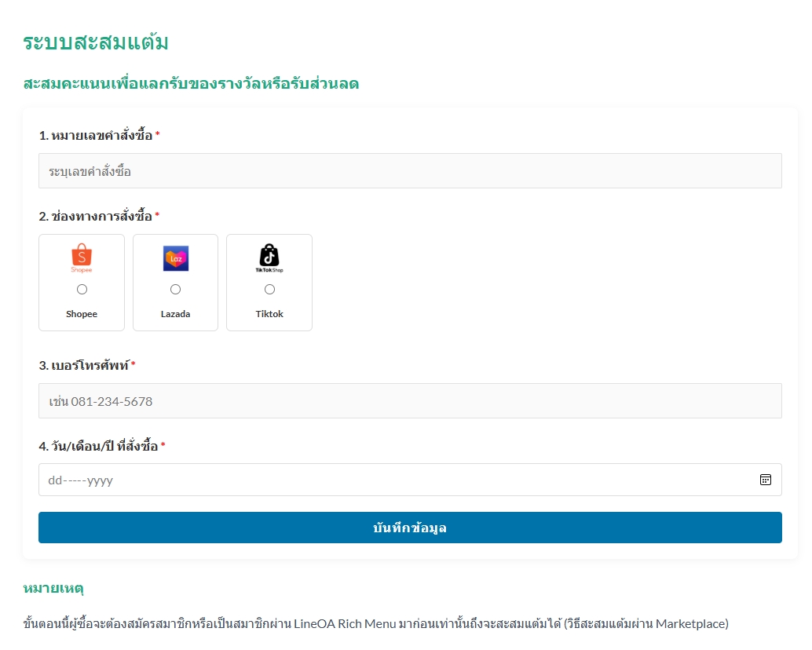Click the "2. ช่องทางการสั่งซื้อ" field label
Image resolution: width=812 pixels, height=650 pixels.
click(x=96, y=216)
